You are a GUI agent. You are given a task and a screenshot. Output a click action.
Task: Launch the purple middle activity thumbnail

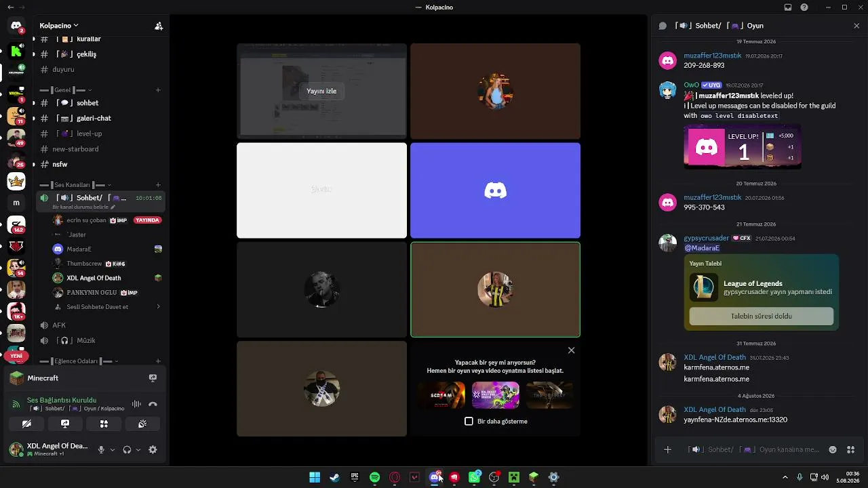[496, 395]
